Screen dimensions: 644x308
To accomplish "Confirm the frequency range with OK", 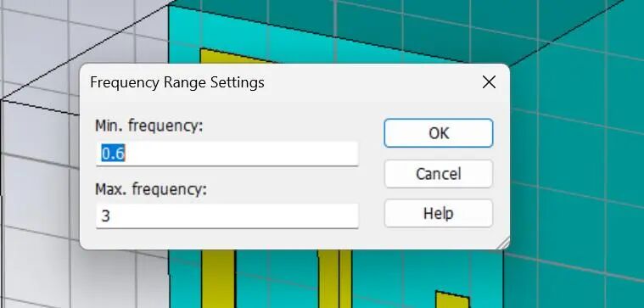I will tap(438, 133).
